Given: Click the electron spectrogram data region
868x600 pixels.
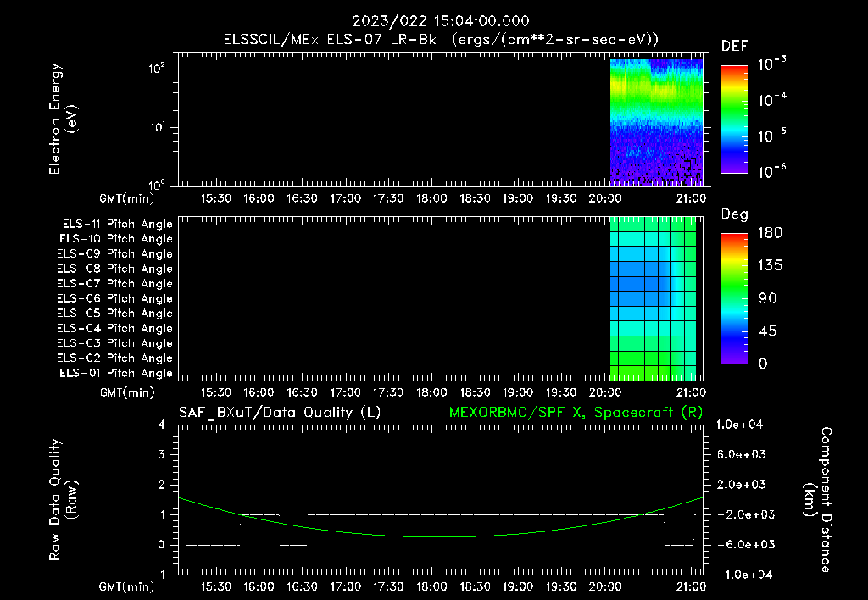Looking at the screenshot, I should click(657, 122).
